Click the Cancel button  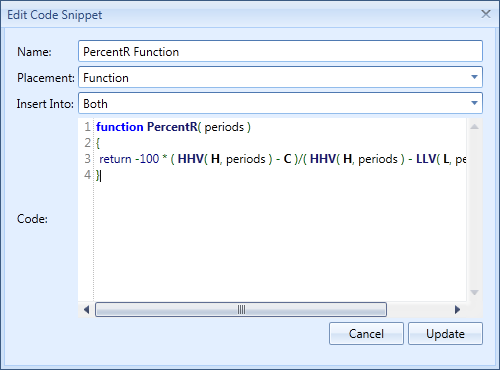366,333
